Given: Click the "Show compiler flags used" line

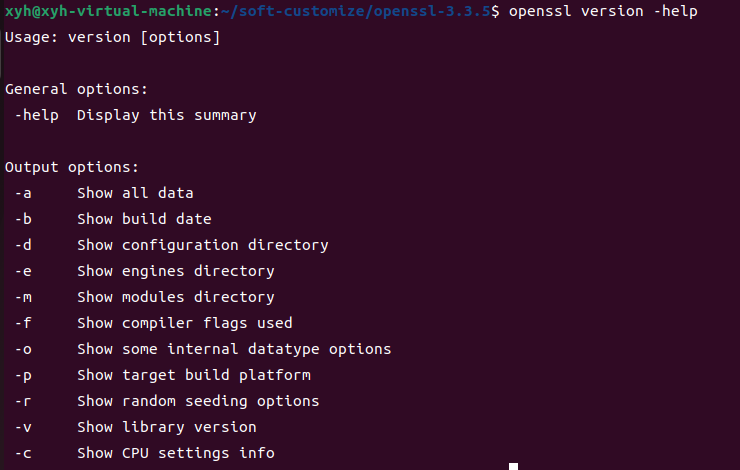Looking at the screenshot, I should [x=184, y=323].
